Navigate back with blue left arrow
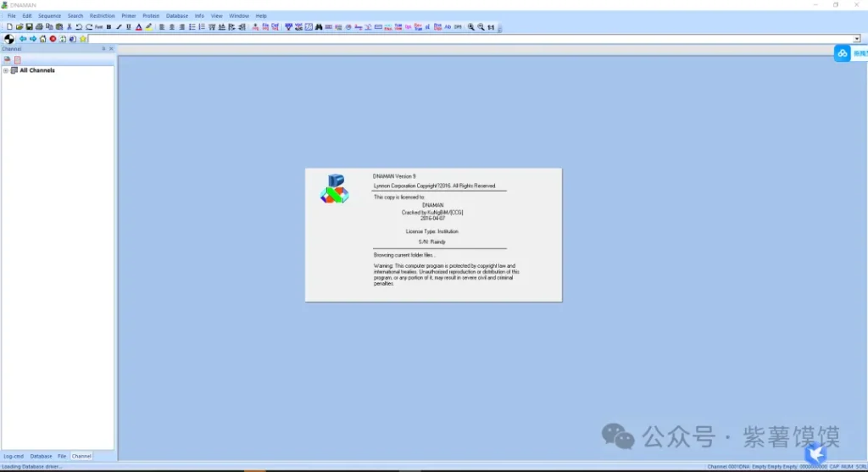Viewport: 868px width, 472px height. [23, 39]
